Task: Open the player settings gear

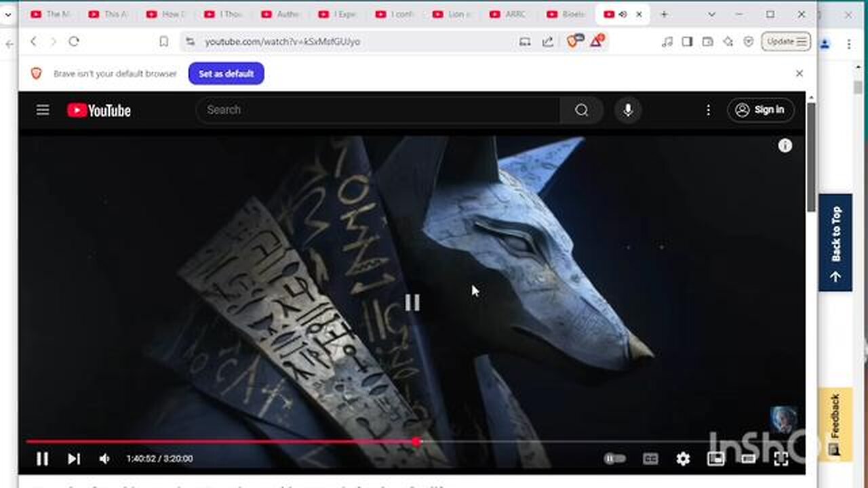Action: click(683, 459)
